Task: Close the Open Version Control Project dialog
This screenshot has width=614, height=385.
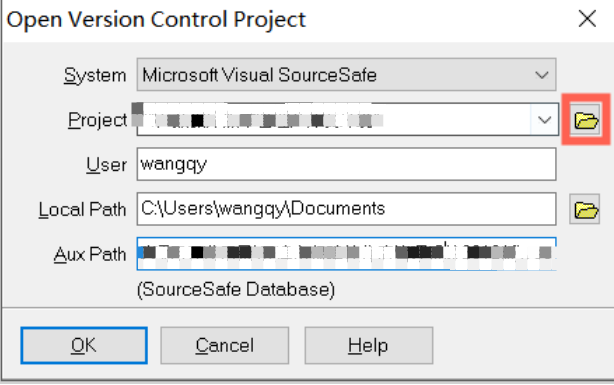Action: (587, 18)
